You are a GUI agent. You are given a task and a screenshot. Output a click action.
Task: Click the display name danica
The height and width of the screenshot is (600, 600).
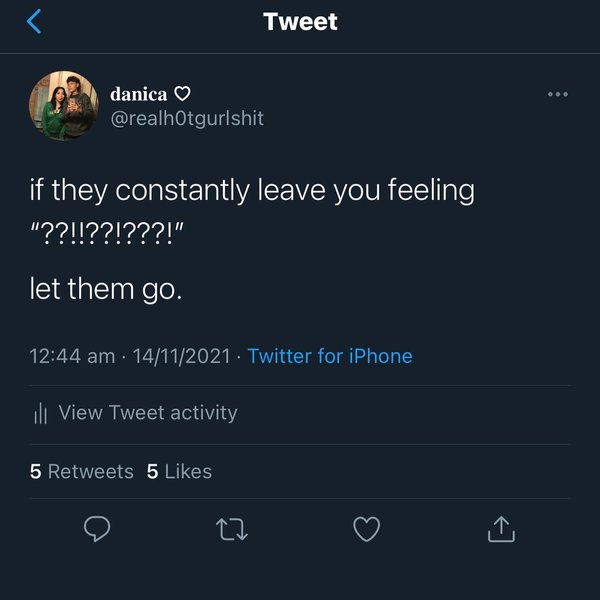click(139, 94)
